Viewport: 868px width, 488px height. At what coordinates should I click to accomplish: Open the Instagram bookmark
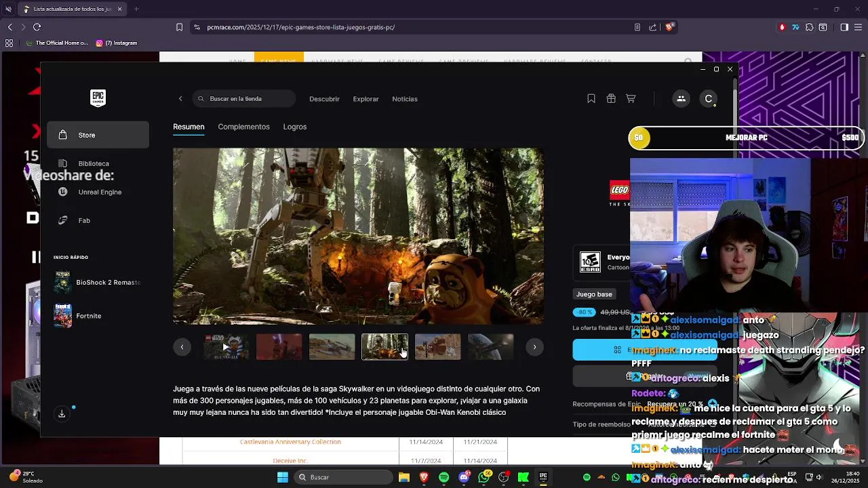coord(117,43)
